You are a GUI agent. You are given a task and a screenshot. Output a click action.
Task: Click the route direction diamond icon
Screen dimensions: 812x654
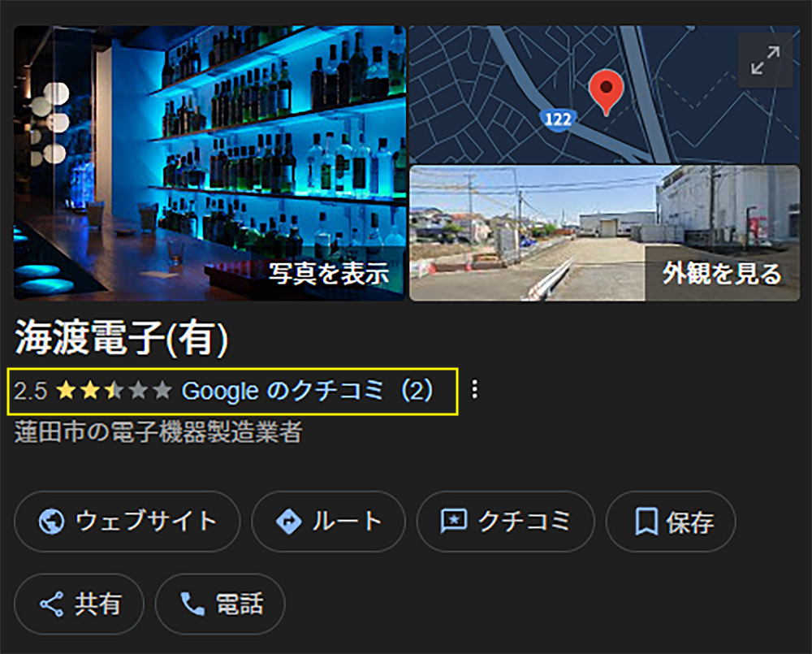point(288,522)
